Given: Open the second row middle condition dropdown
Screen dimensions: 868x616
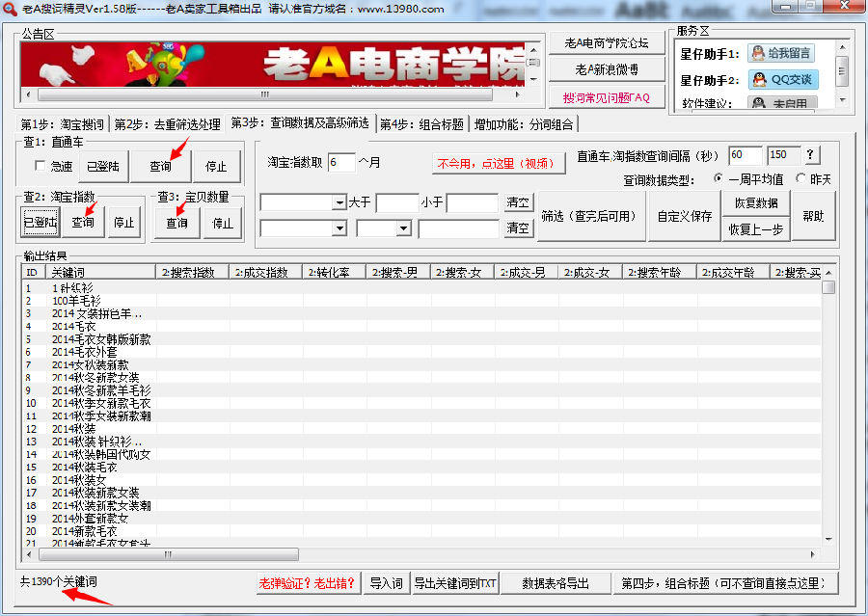Looking at the screenshot, I should [x=404, y=228].
